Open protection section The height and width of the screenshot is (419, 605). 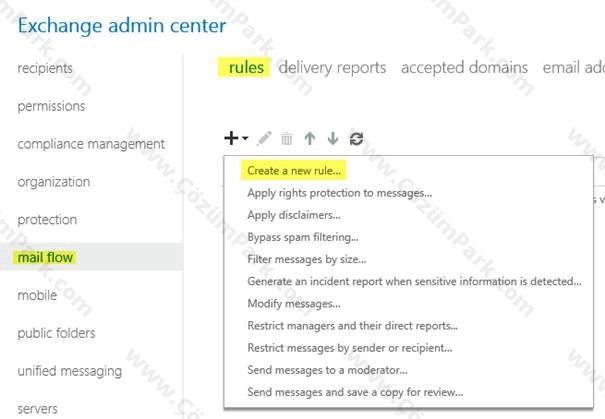pos(47,220)
